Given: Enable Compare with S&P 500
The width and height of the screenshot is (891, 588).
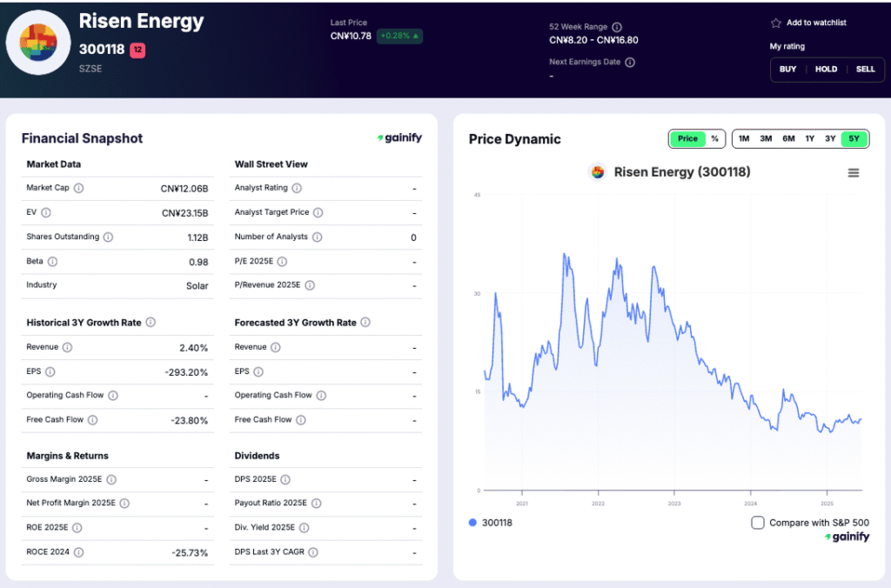Looking at the screenshot, I should (x=758, y=522).
